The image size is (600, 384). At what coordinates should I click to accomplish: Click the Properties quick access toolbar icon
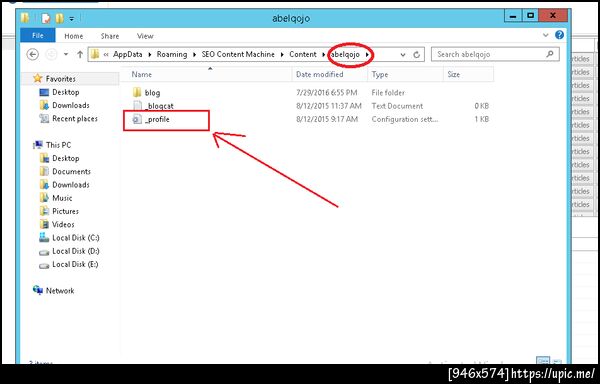click(x=46, y=18)
